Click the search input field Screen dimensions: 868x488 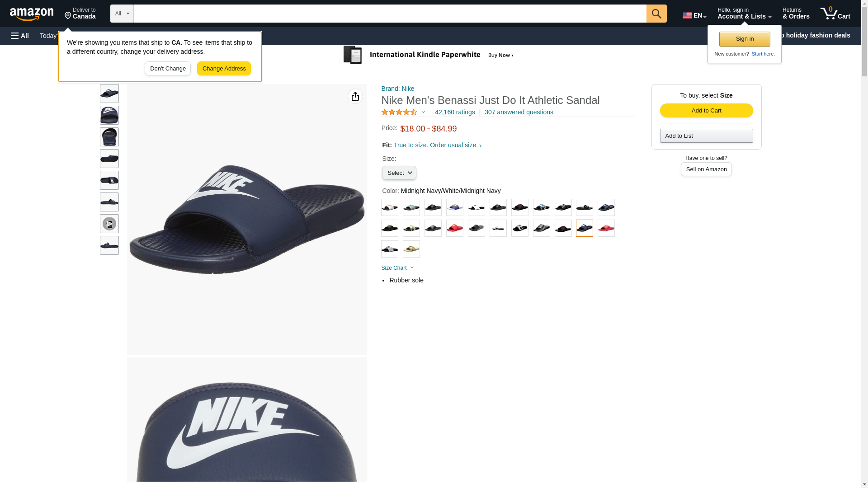(x=390, y=14)
